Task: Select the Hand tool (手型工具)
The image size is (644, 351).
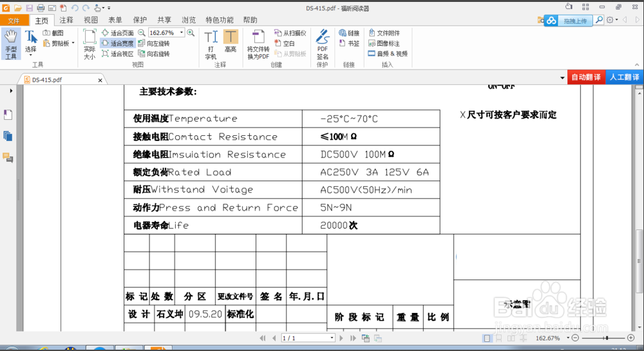Action: (x=11, y=44)
